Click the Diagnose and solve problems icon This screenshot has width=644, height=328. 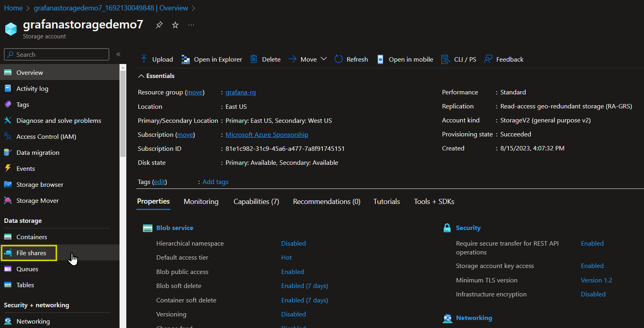8,120
